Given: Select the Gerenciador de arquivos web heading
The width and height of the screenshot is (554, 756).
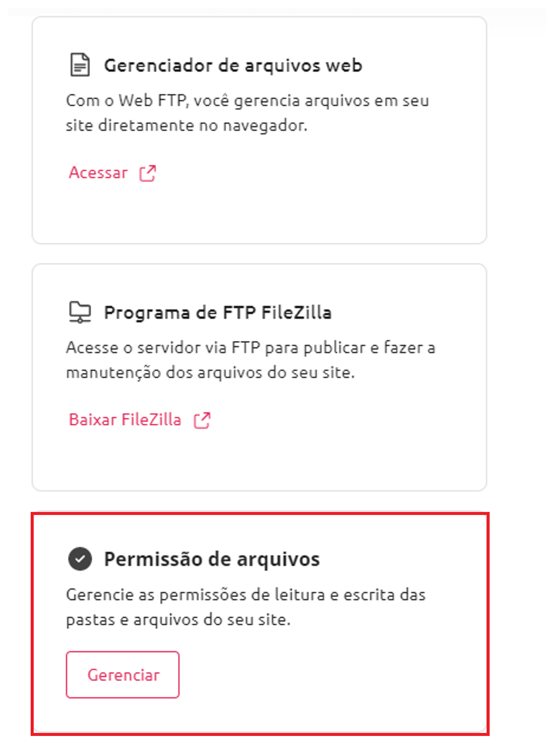Looking at the screenshot, I should tap(233, 65).
